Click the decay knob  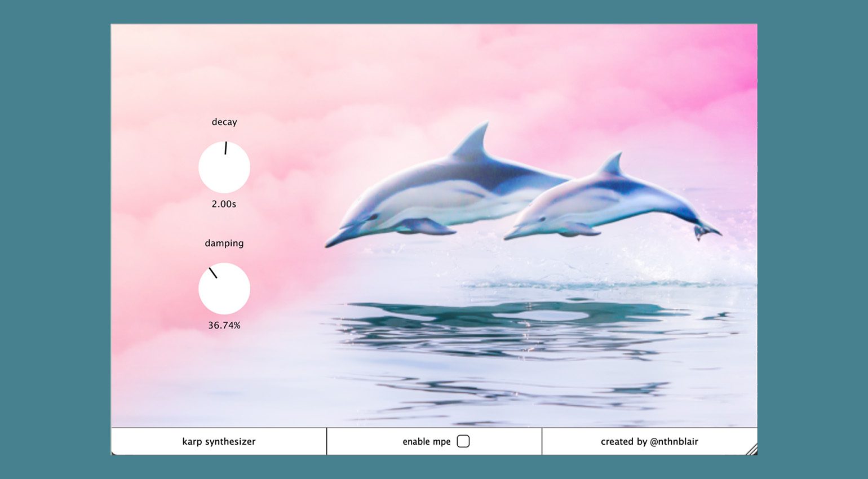[224, 167]
